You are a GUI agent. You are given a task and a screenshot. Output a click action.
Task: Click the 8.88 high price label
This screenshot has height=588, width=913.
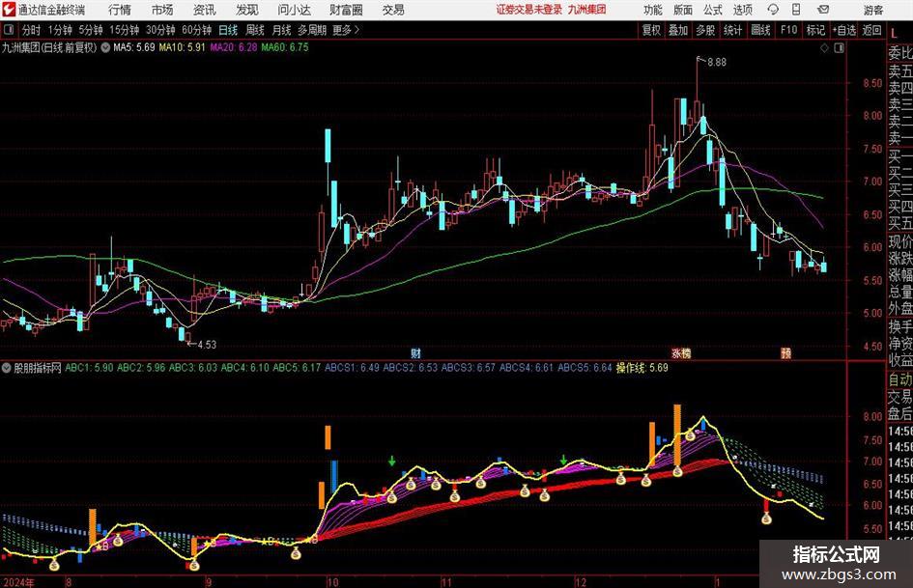coord(717,63)
